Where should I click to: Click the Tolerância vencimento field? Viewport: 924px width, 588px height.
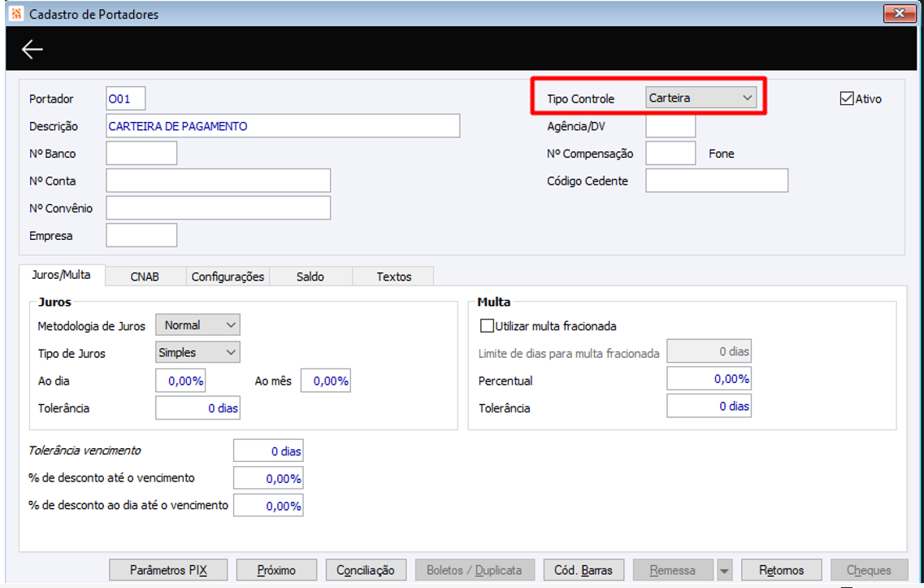tap(268, 451)
